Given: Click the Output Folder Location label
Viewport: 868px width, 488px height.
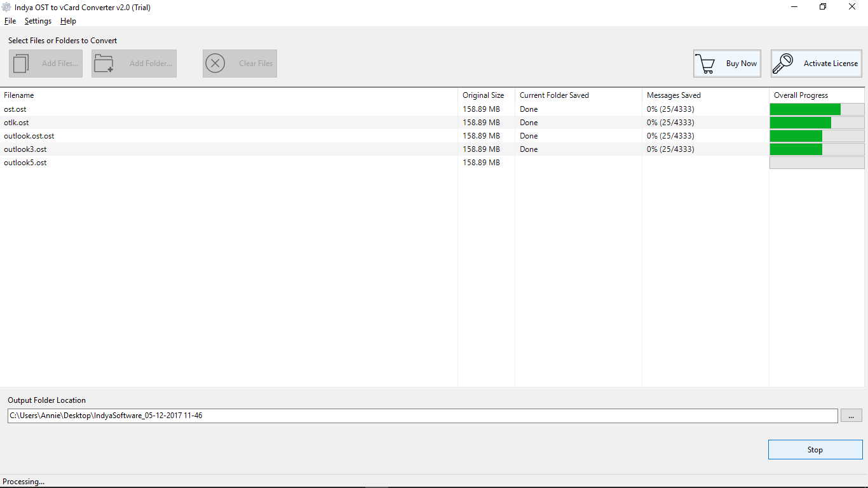Looking at the screenshot, I should (x=46, y=400).
